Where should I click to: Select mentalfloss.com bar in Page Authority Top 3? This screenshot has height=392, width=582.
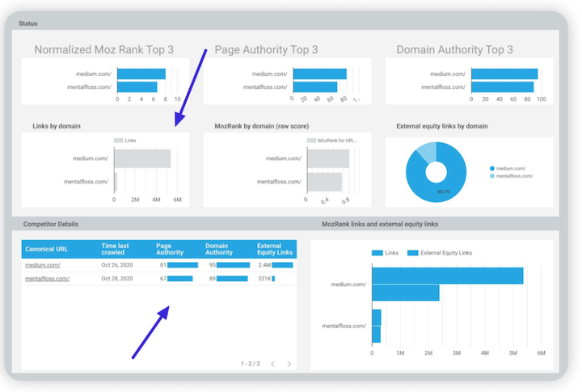(314, 86)
